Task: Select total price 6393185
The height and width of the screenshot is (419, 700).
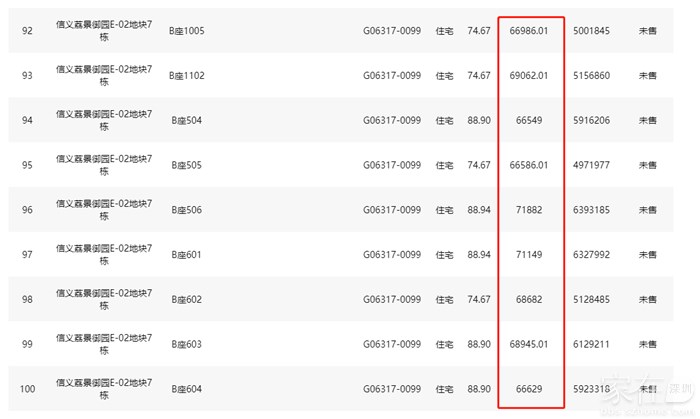Action: coord(592,210)
